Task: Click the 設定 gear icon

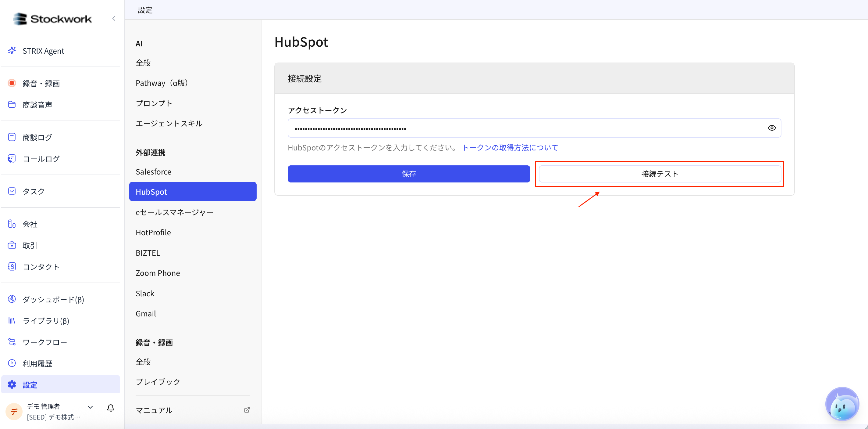Action: [12, 384]
